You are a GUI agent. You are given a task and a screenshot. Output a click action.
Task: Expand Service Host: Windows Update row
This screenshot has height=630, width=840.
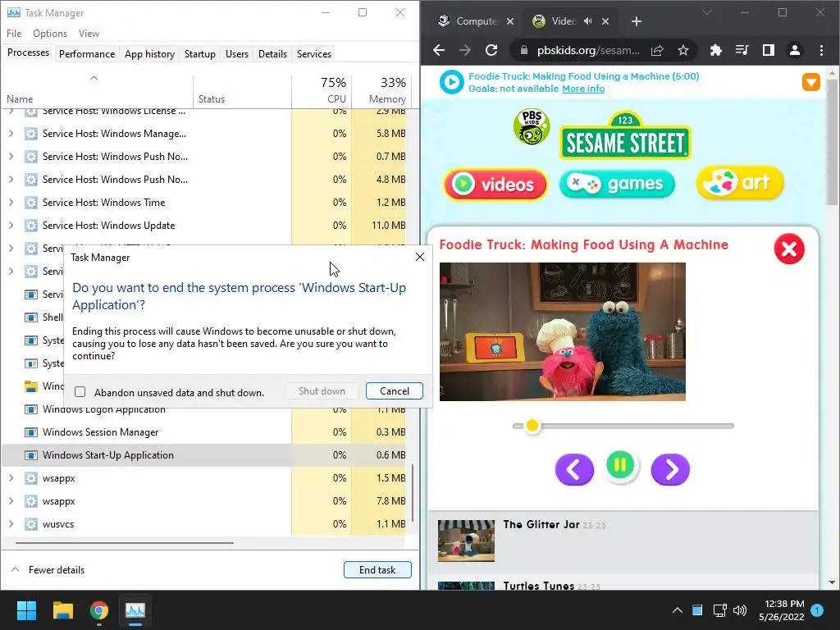[11, 226]
